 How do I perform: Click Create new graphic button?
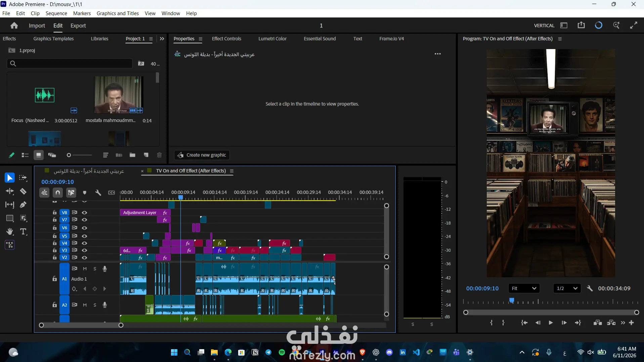click(x=202, y=155)
